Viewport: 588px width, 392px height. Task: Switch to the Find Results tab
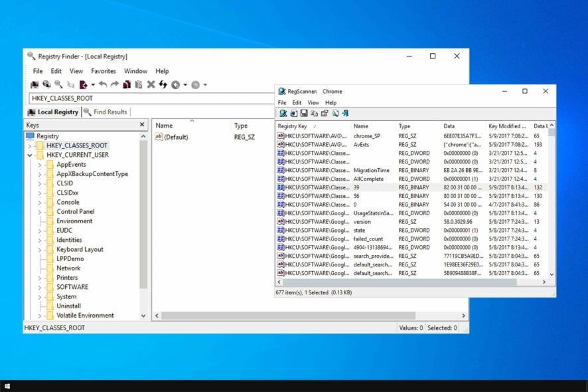(x=106, y=112)
